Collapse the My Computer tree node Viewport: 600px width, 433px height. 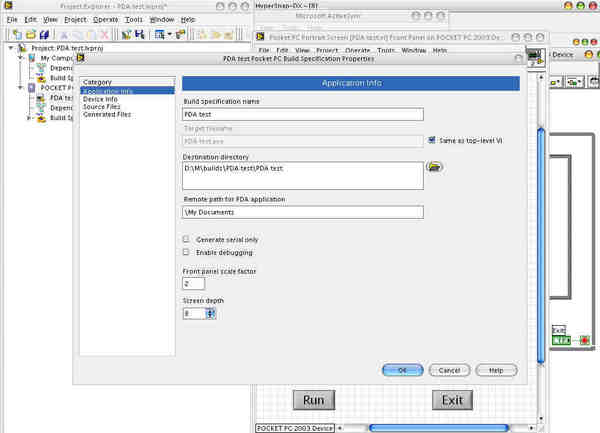click(x=20, y=58)
